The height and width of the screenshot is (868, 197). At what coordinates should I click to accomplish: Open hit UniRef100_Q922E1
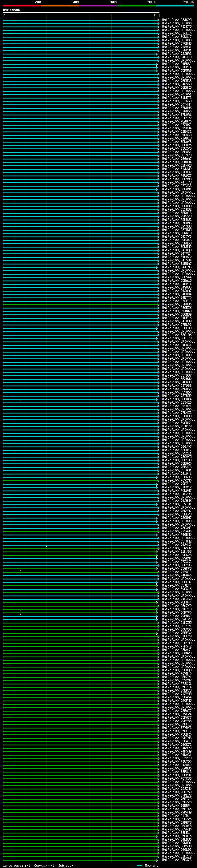(177, 454)
